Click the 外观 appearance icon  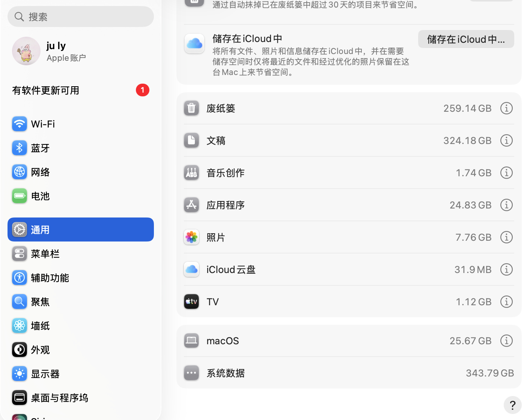point(20,349)
